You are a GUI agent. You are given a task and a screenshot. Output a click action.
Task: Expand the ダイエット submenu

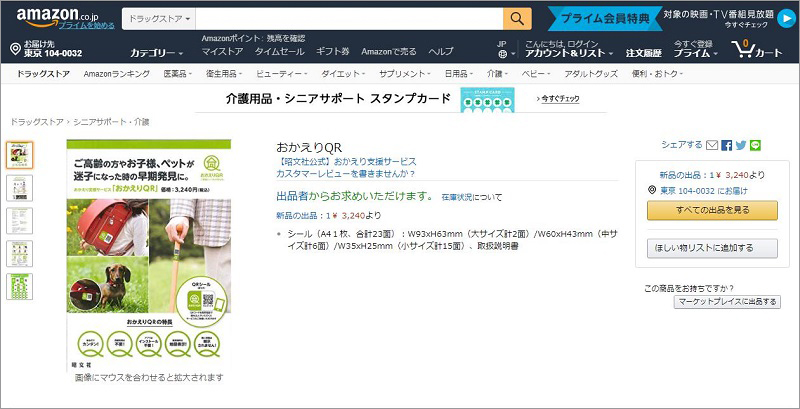click(343, 74)
